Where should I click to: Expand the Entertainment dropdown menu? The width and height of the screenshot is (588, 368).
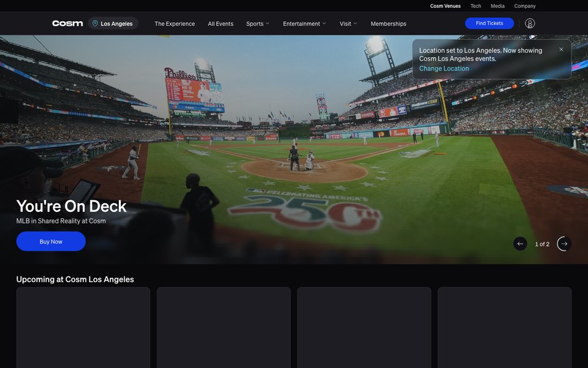tap(304, 24)
